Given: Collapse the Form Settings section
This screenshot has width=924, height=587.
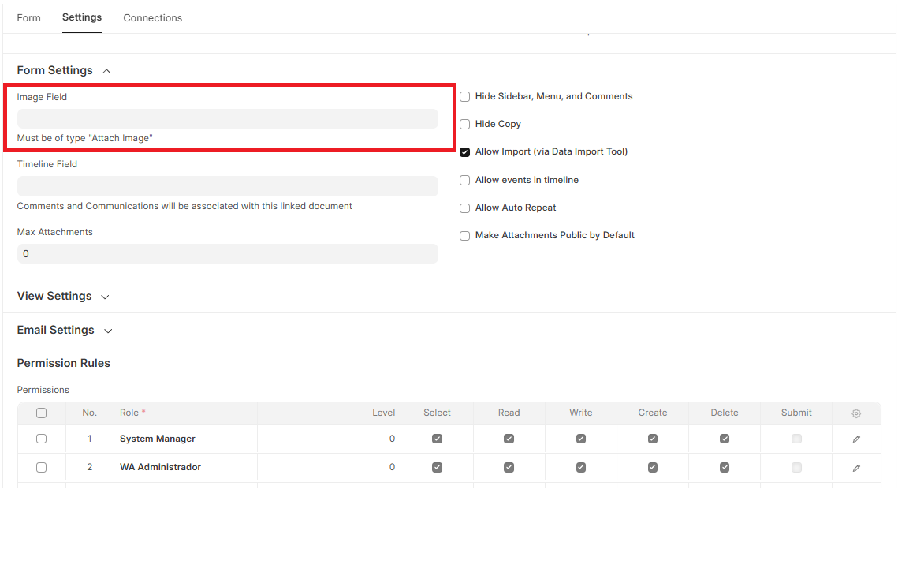Looking at the screenshot, I should 106,70.
